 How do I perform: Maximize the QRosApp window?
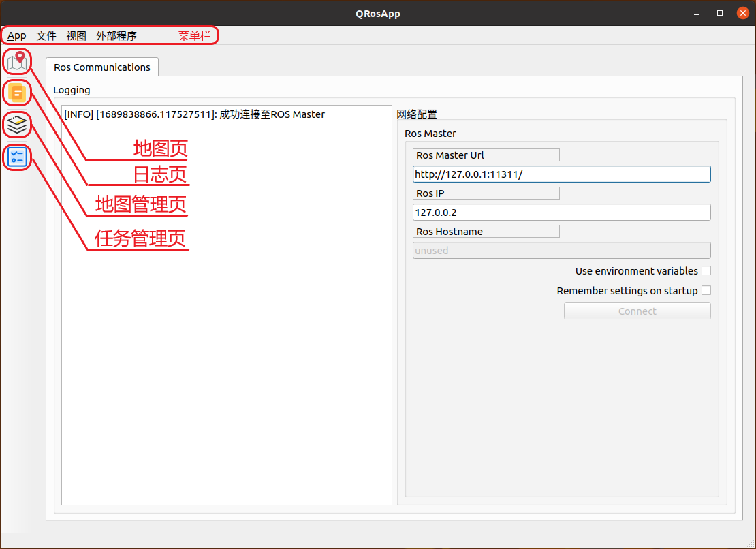720,13
